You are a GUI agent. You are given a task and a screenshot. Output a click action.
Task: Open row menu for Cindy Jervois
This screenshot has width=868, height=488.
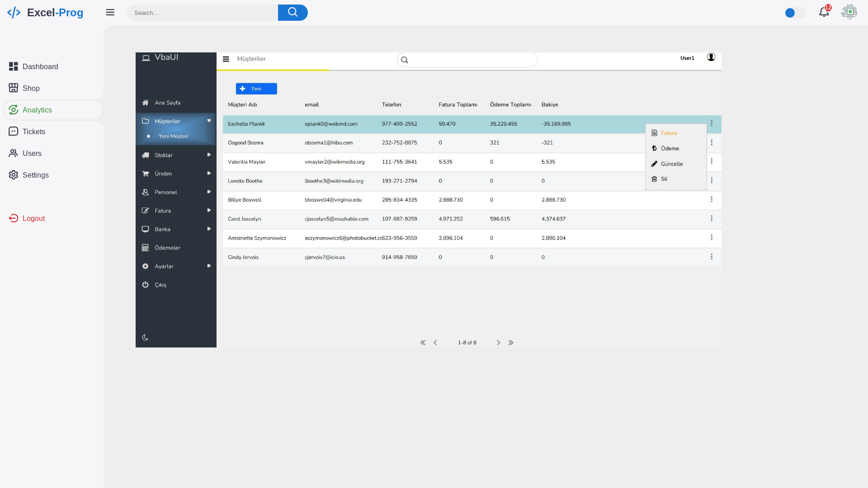pyautogui.click(x=712, y=257)
